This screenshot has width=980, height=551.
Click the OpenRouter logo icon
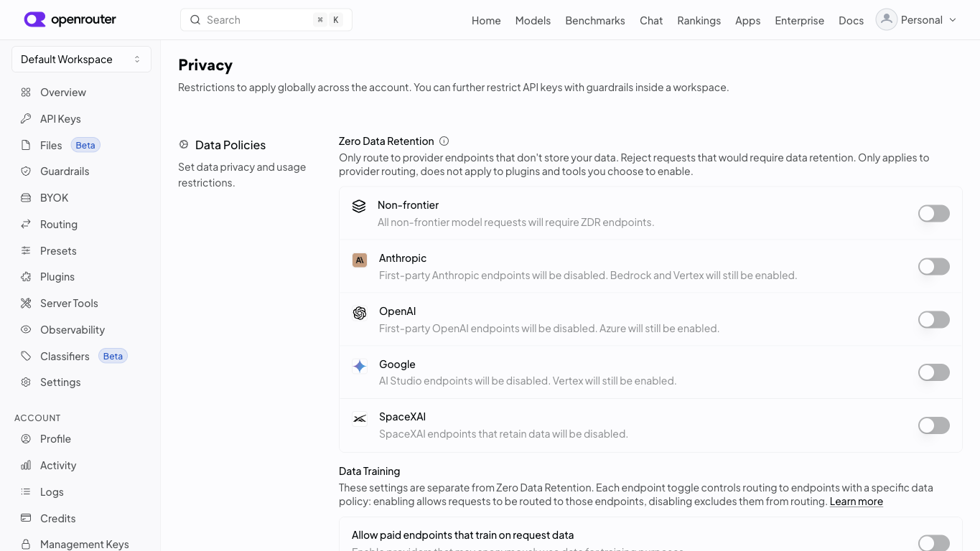[34, 19]
